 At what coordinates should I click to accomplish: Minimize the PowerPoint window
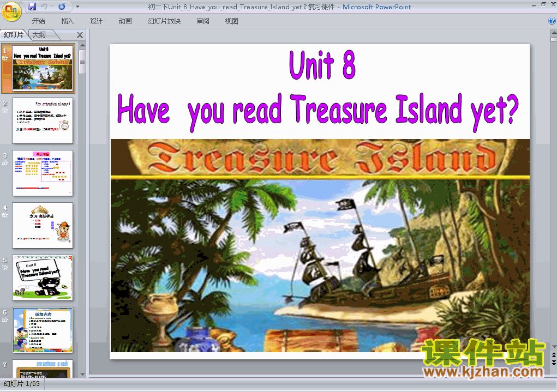[534, 5]
